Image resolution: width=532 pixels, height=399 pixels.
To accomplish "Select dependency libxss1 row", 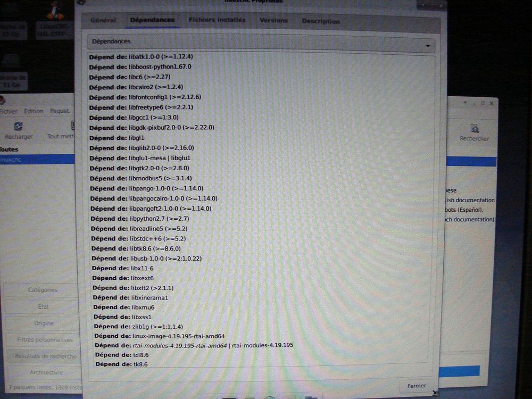I will (123, 317).
